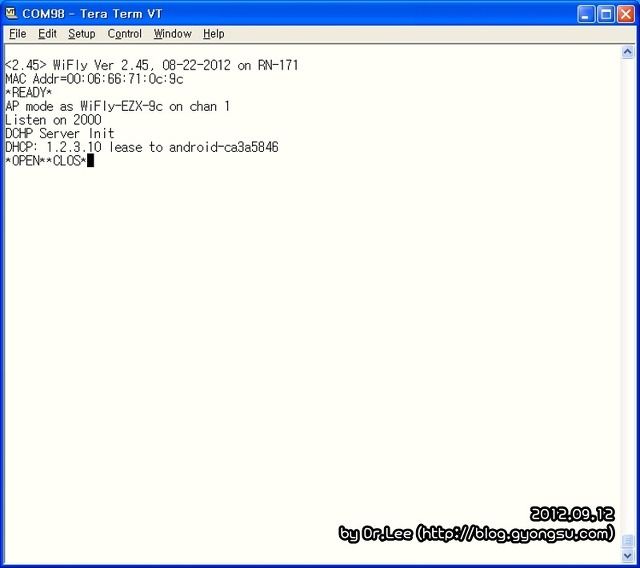
Task: Click the MAC Addr=00:06:66:71:0c:9c line
Action: (x=94, y=79)
